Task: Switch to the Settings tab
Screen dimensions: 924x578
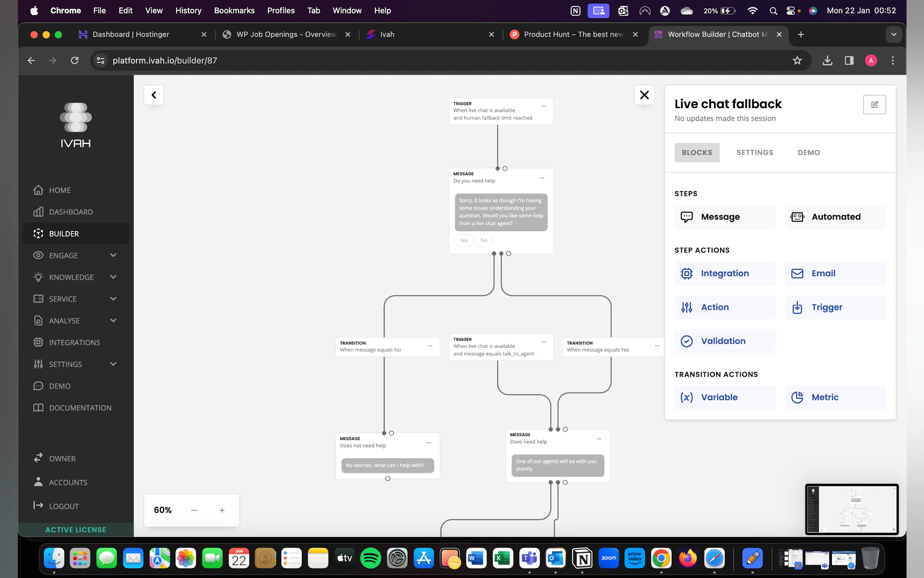Action: pos(754,153)
